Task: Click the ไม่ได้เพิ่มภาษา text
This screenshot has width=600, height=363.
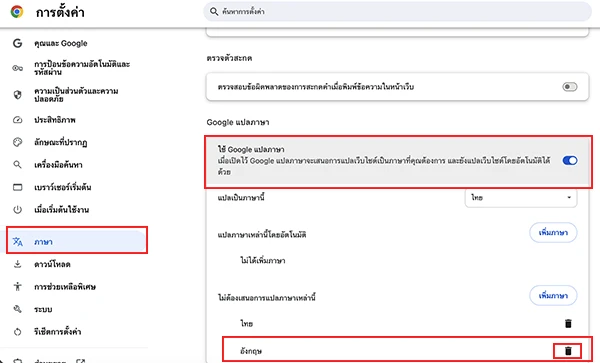Action: 262,261
